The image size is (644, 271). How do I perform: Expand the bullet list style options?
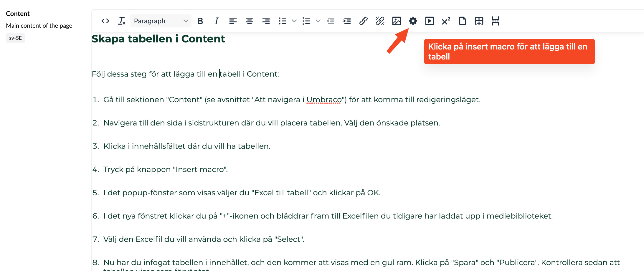coord(294,21)
